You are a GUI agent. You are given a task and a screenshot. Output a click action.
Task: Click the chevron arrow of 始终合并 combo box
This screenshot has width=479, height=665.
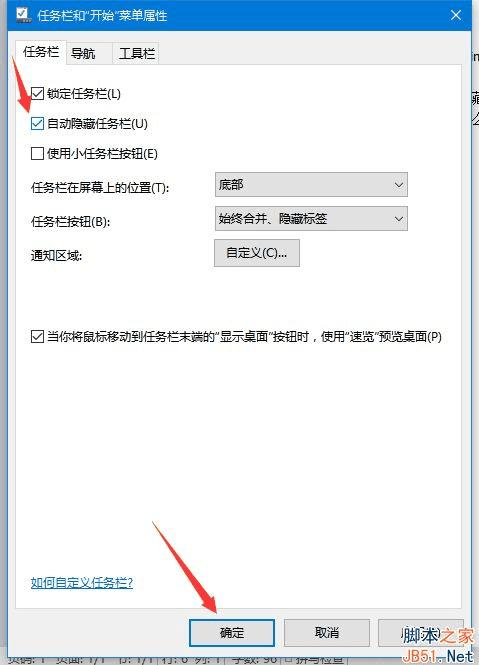click(398, 219)
